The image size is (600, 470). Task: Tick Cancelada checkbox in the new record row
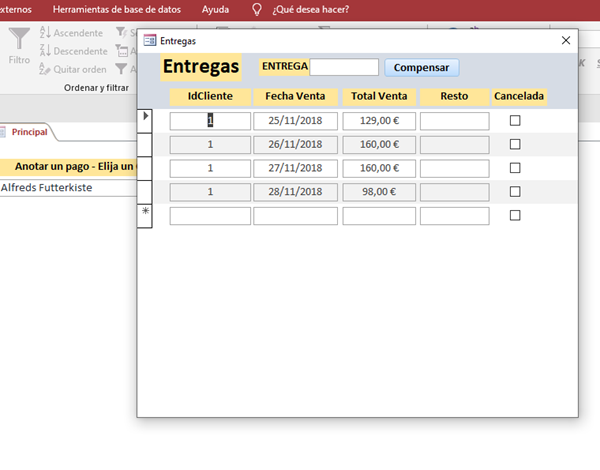(x=515, y=215)
